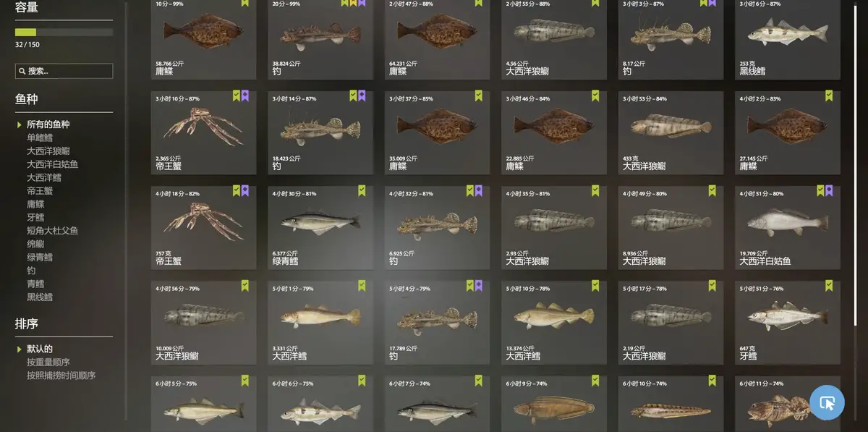
Task: Click green checkmark badge on 18.423 公斤 钓 card
Action: click(x=353, y=96)
